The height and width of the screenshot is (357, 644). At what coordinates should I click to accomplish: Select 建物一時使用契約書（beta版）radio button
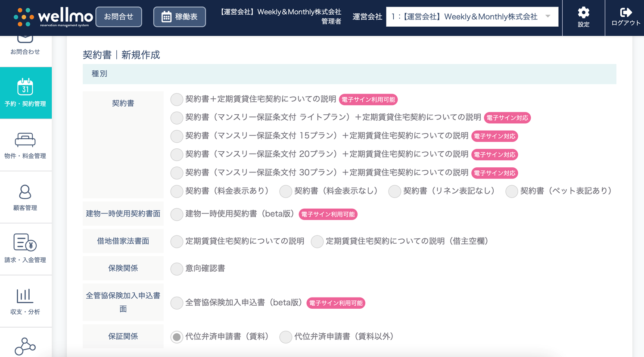[x=177, y=214]
